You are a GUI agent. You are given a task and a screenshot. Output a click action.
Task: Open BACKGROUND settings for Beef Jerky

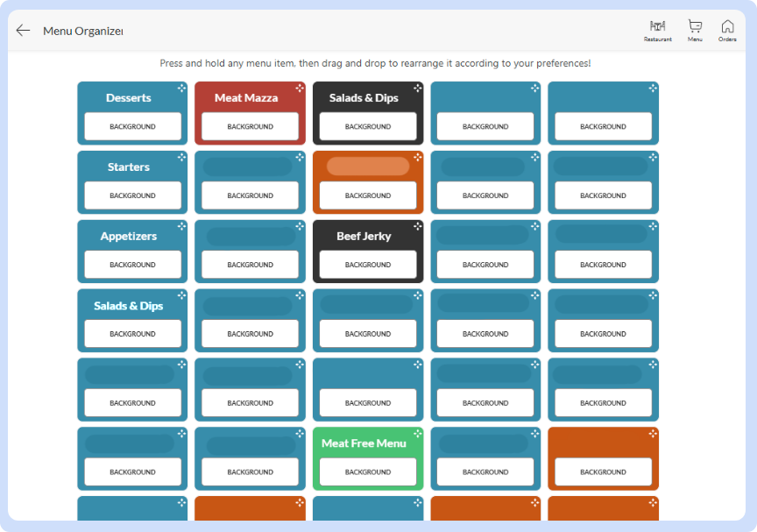[x=368, y=265]
